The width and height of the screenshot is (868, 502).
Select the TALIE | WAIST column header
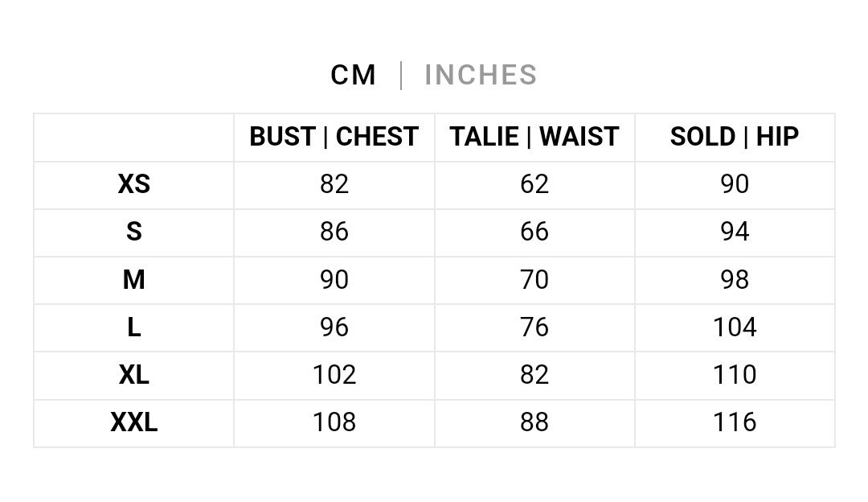click(534, 137)
